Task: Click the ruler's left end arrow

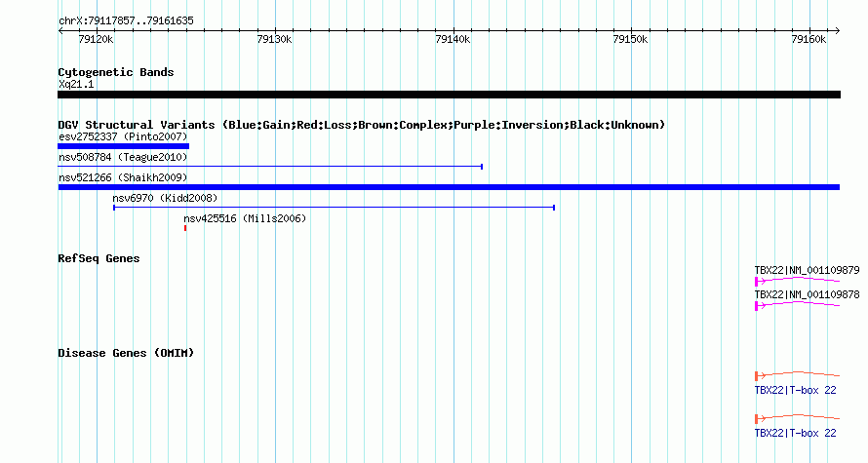Action: tap(60, 30)
